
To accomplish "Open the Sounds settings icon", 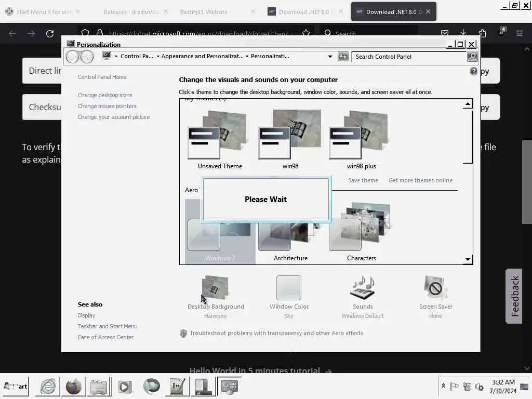I will click(x=363, y=288).
